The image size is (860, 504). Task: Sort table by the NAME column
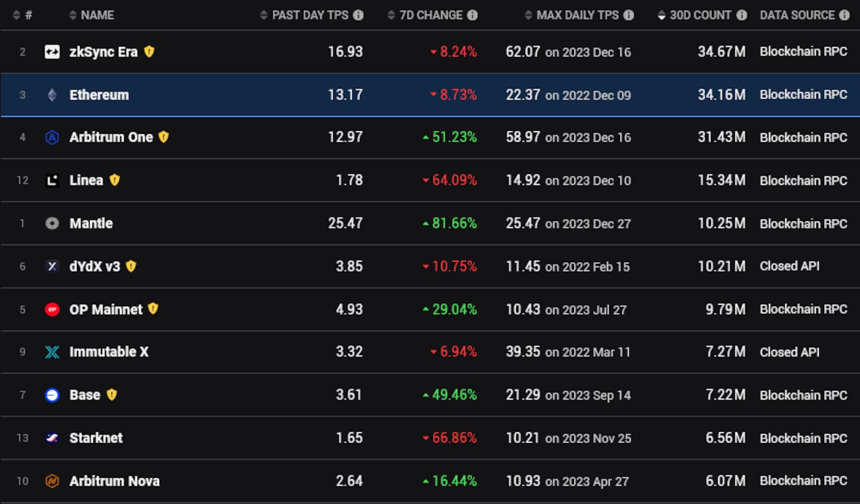(91, 15)
